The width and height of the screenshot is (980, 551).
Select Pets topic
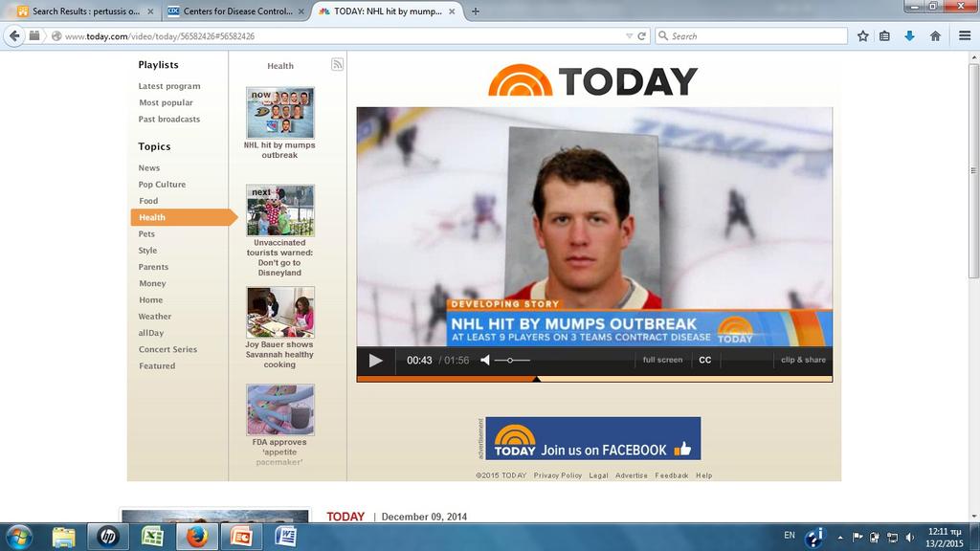click(x=146, y=234)
